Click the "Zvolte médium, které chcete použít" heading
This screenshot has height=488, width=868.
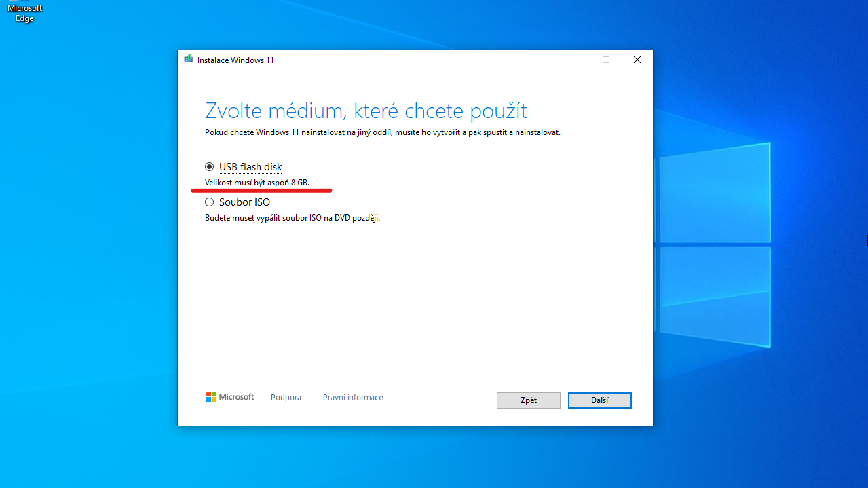366,111
